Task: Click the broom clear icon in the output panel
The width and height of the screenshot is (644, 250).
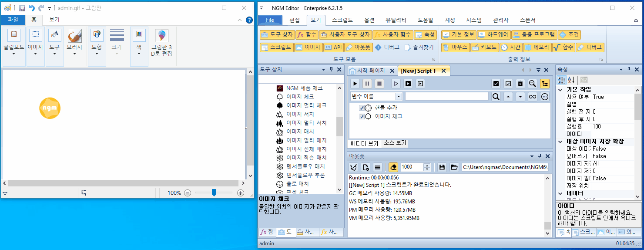Action: point(354,167)
